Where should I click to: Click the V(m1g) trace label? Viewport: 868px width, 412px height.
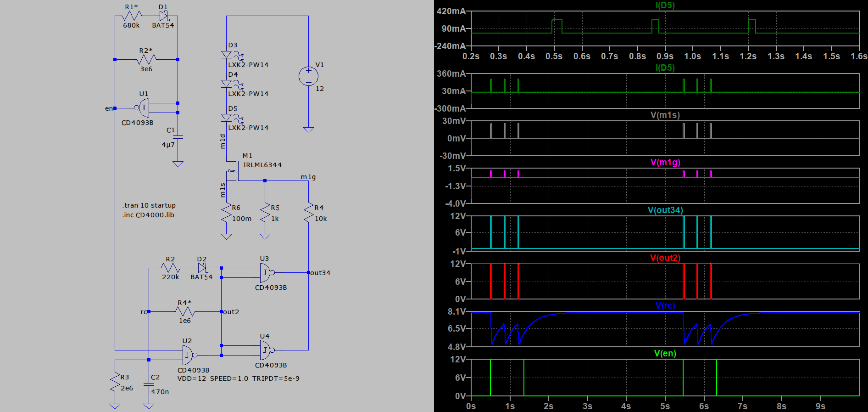(665, 162)
